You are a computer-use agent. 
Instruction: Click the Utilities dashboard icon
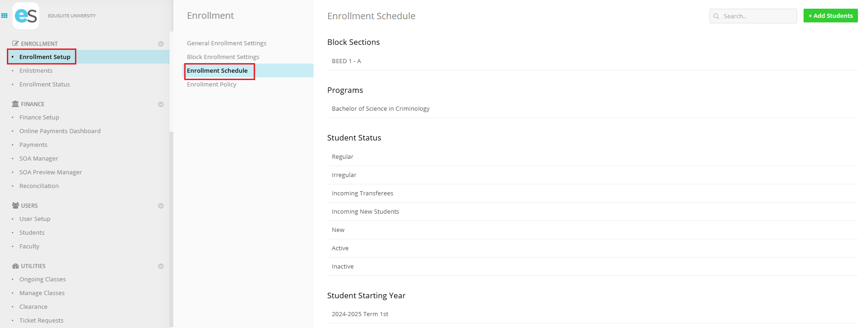coord(15,266)
